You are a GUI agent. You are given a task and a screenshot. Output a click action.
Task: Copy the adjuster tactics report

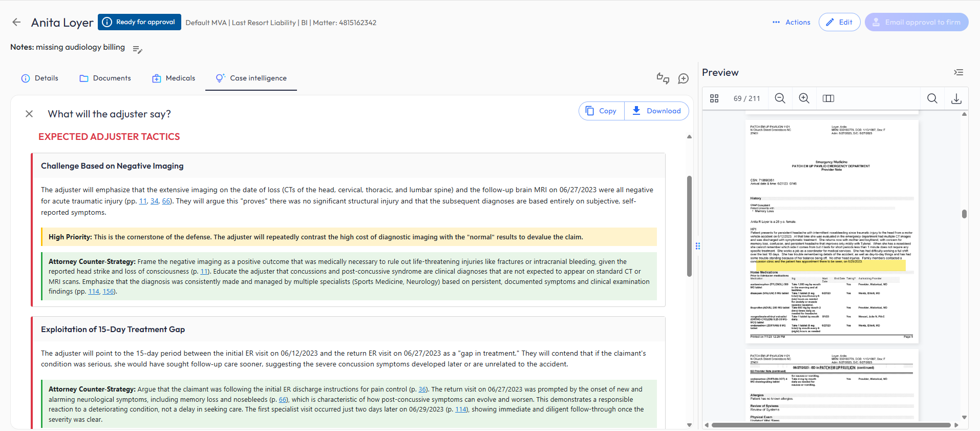601,111
